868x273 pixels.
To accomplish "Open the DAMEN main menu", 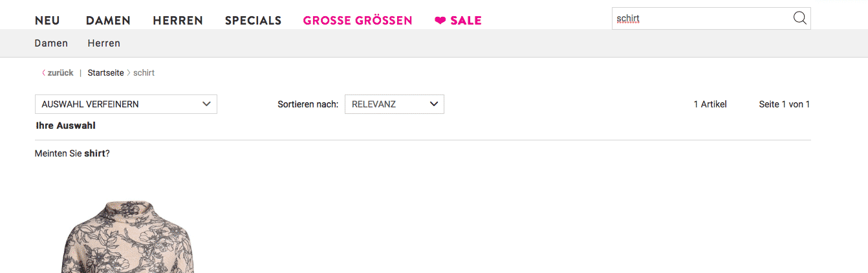I will pos(108,21).
